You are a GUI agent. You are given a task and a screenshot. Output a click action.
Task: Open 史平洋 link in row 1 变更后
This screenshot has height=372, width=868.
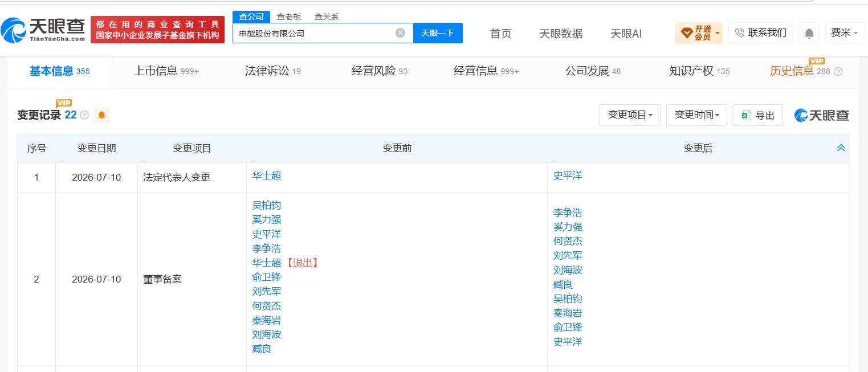click(x=568, y=175)
